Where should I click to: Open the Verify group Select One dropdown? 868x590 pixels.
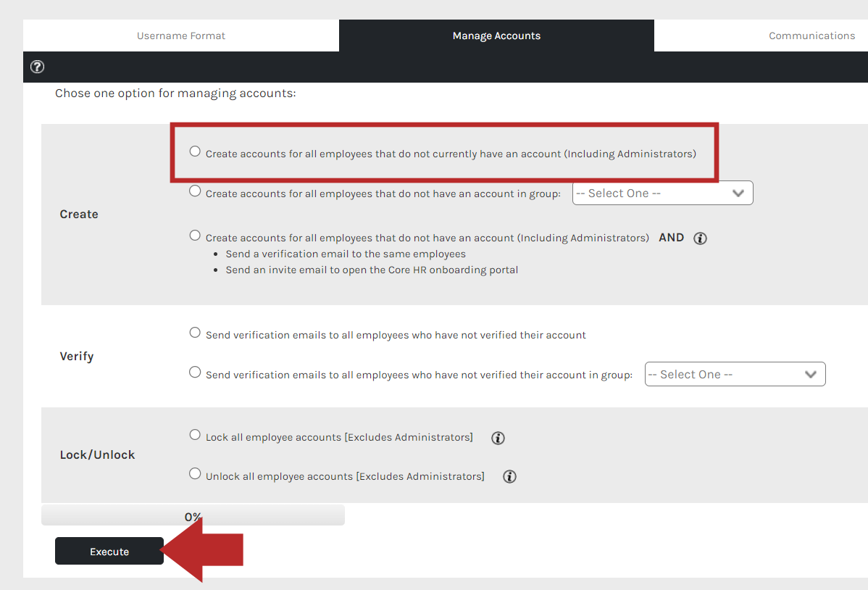[x=735, y=374]
